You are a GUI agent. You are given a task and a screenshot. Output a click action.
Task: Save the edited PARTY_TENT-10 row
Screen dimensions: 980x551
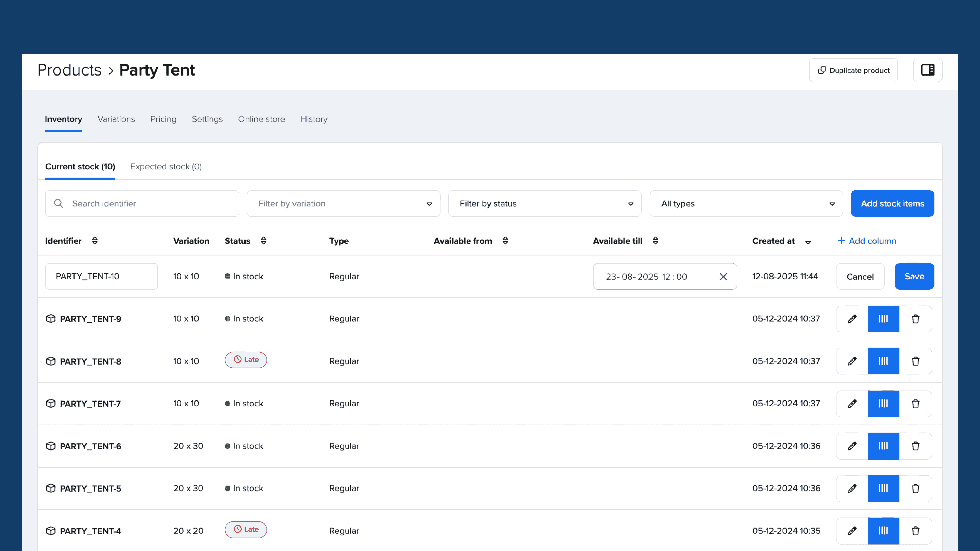(x=914, y=277)
